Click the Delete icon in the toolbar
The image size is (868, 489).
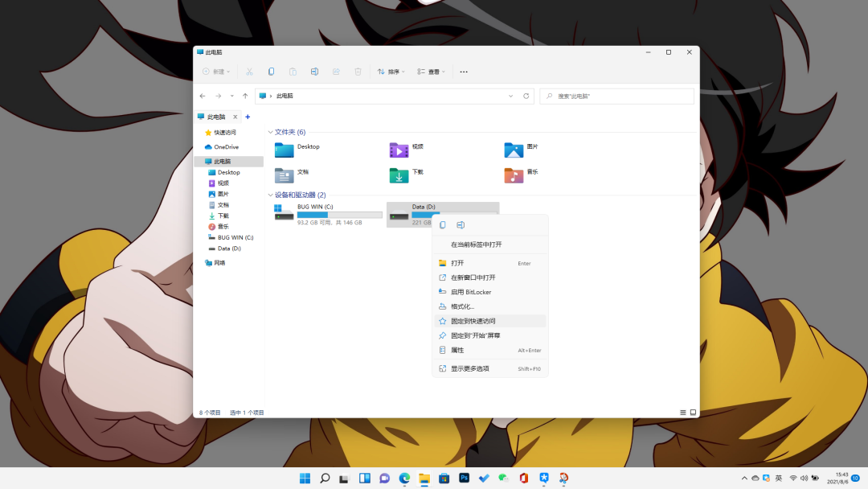358,72
